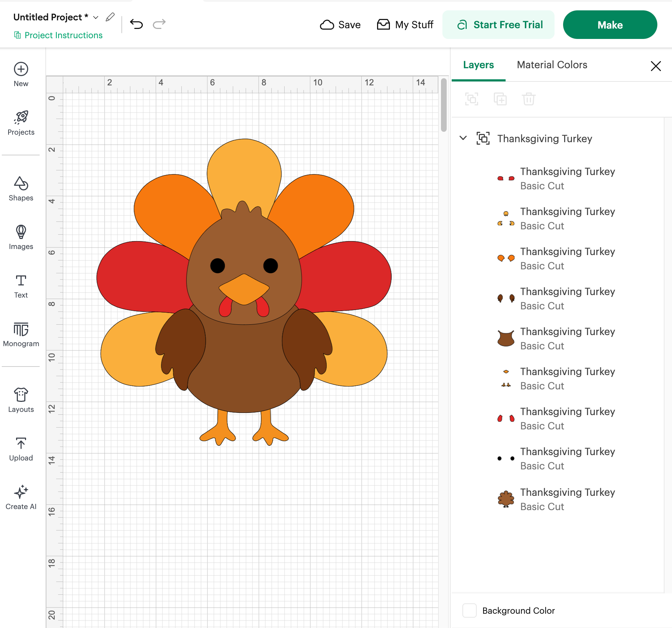Open the Projects rocket icon
Viewport: 672px width, 628px height.
tap(21, 117)
